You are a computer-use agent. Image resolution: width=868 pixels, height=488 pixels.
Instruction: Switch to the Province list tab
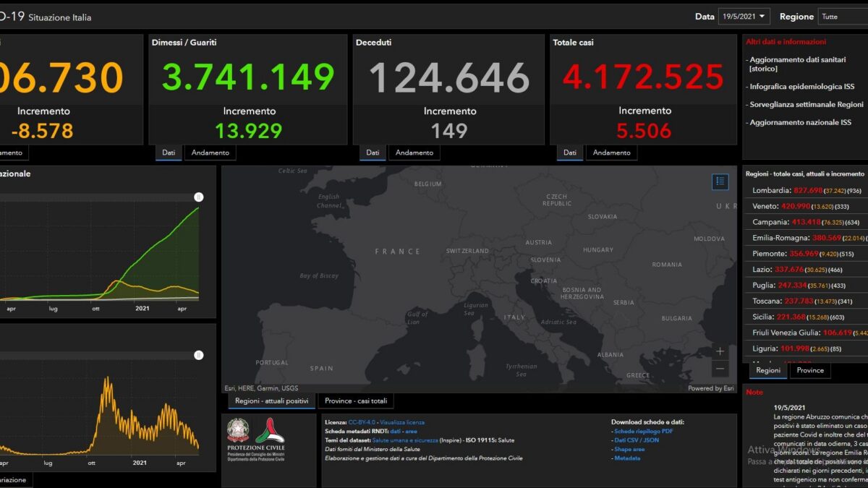[x=810, y=370]
